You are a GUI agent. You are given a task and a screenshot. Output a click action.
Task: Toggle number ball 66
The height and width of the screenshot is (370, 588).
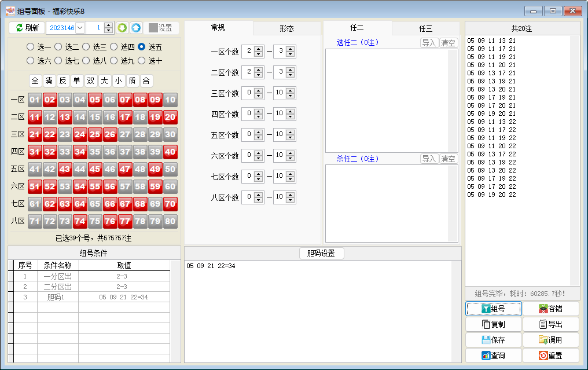click(110, 204)
